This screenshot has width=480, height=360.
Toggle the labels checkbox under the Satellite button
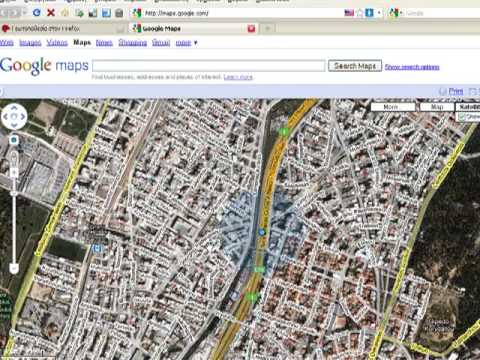point(462,117)
